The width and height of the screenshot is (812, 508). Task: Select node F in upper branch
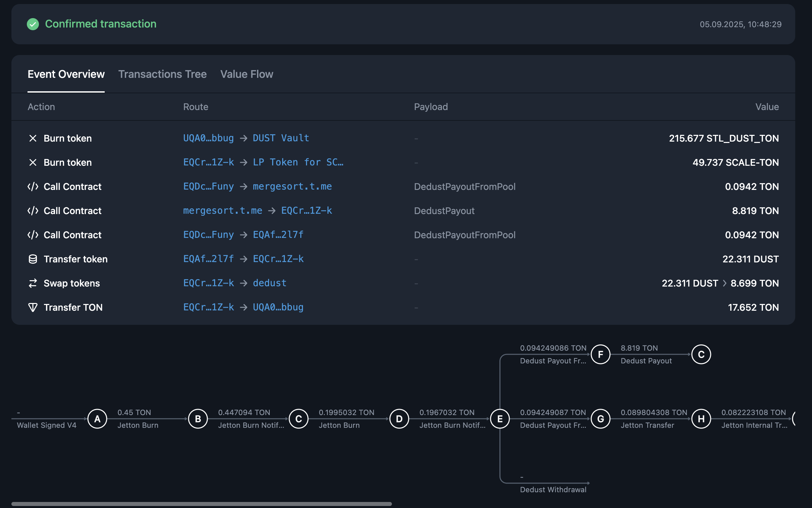point(600,354)
